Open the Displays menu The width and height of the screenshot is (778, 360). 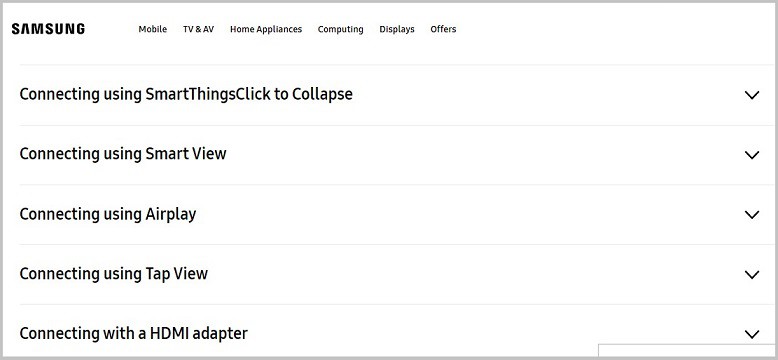(397, 29)
